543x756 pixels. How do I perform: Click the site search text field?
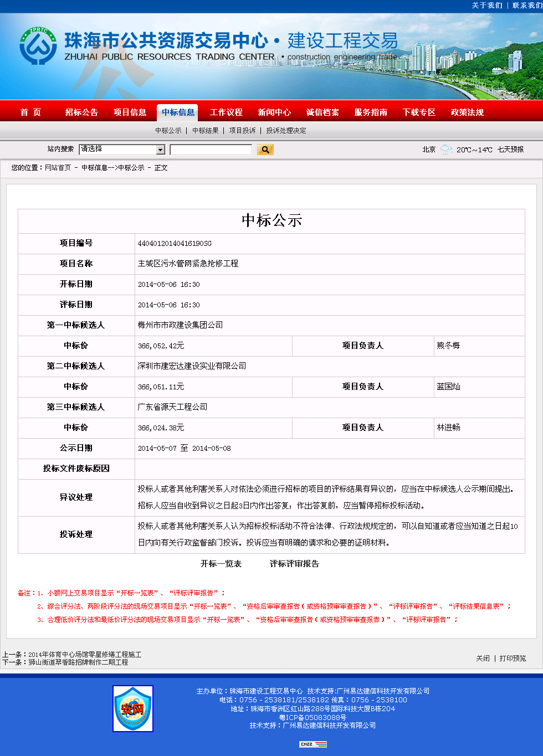click(x=211, y=150)
